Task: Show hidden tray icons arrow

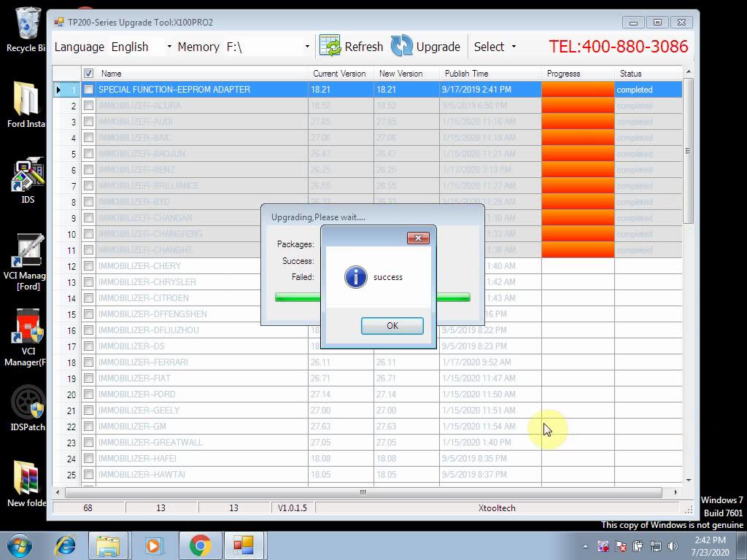Action: point(586,546)
